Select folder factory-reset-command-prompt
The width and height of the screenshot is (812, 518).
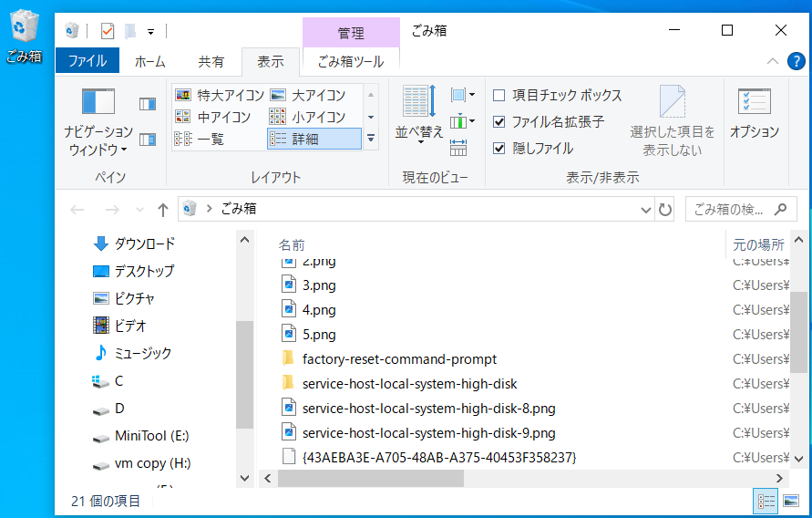pyautogui.click(x=399, y=359)
